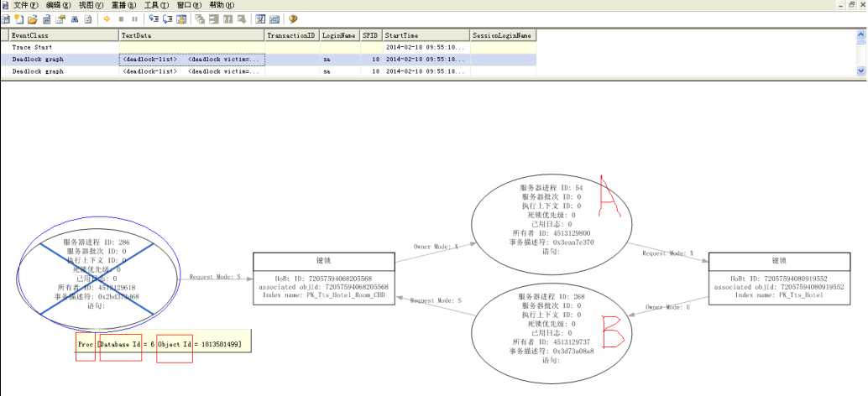This screenshot has height=396, width=868.
Task: Restore down the inner trace window
Action: [852, 4]
